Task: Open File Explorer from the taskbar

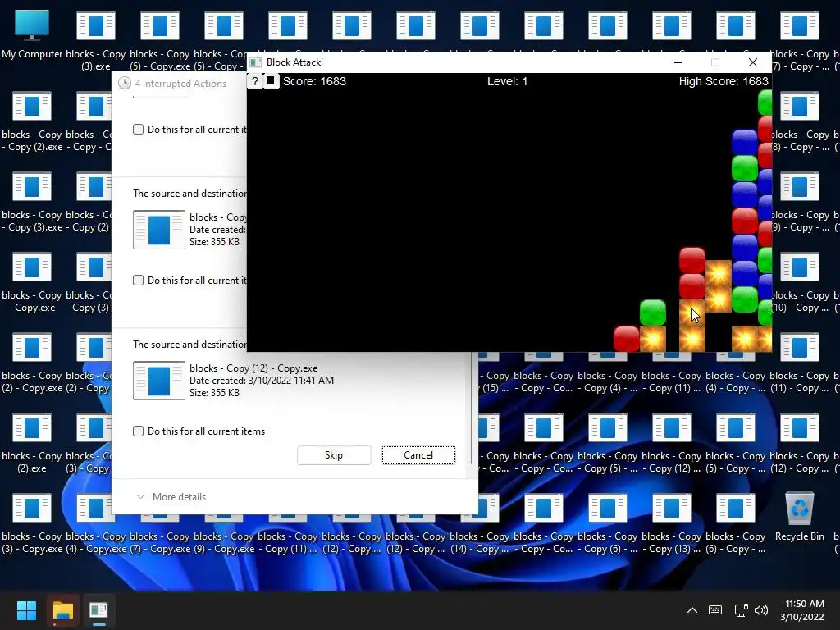Action: tap(62, 610)
